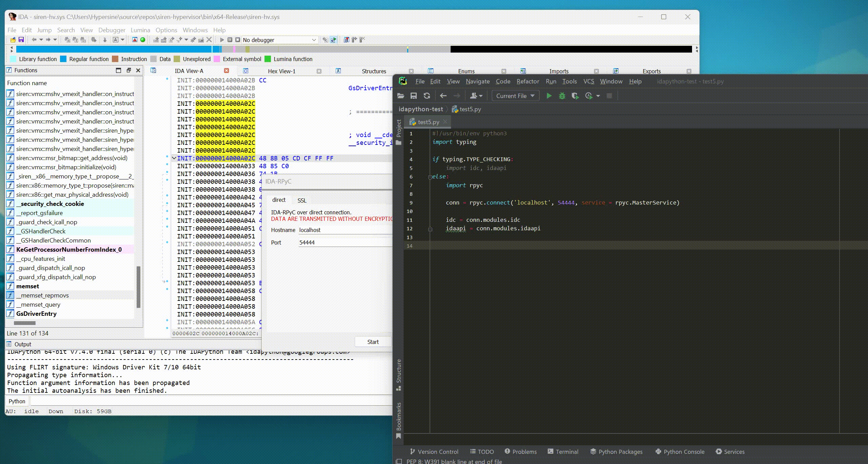This screenshot has height=464, width=868.
Task: Collapse the else block fold marker
Action: coord(430,177)
